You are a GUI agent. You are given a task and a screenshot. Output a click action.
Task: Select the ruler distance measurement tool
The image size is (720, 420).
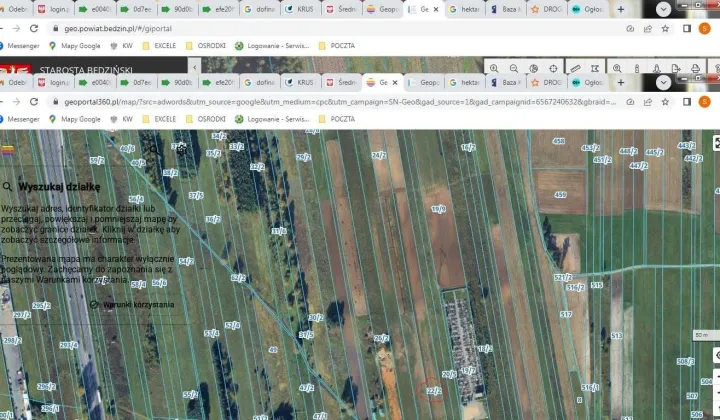point(574,68)
